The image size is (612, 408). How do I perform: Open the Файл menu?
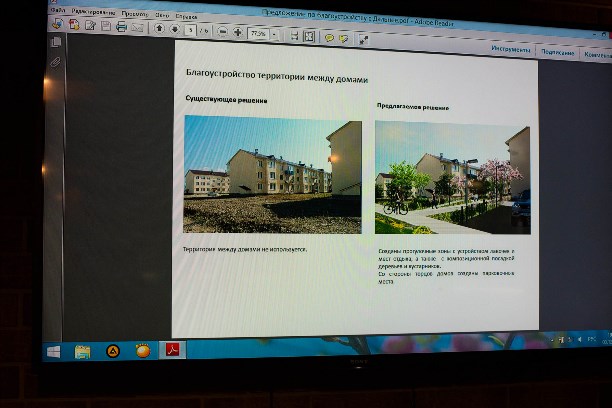[x=57, y=10]
